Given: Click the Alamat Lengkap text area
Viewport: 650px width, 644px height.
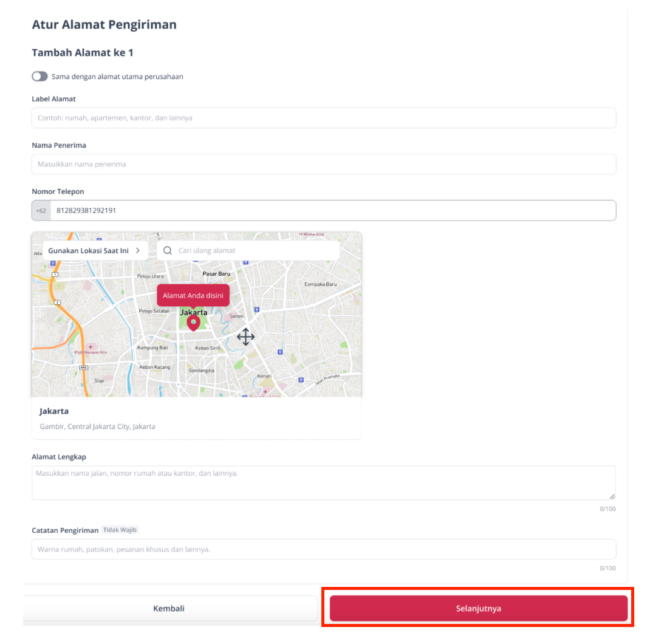Looking at the screenshot, I should click(324, 482).
